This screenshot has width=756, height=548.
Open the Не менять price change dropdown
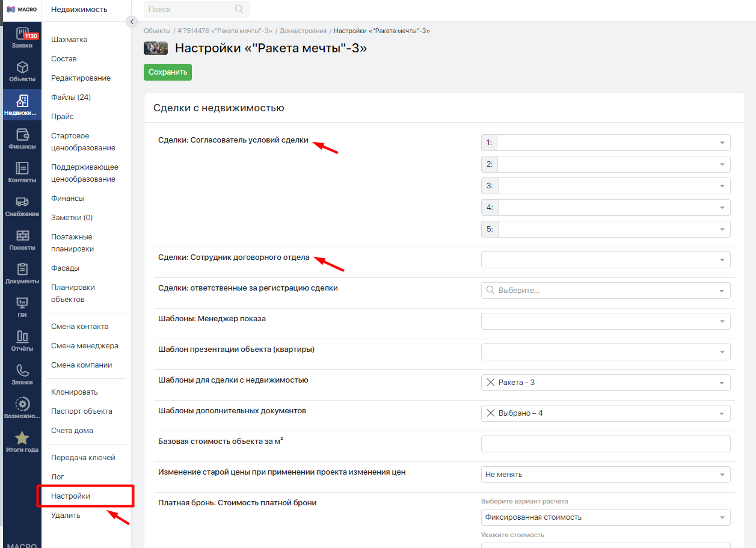(x=606, y=475)
